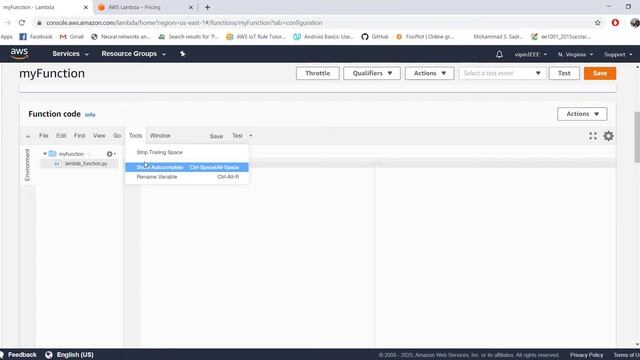640x360 pixels.
Task: Open the N. Virginia region dropdown
Action: 575,54
